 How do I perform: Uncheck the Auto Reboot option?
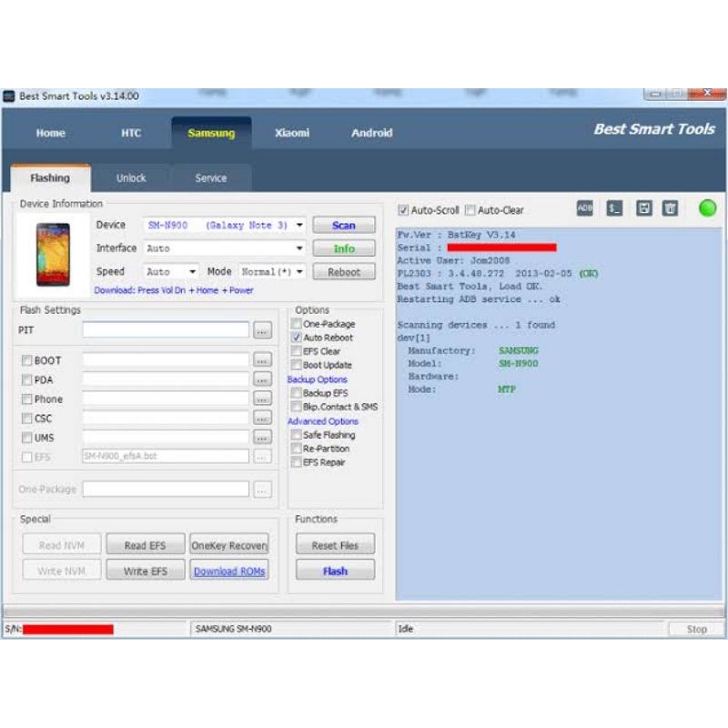[x=296, y=338]
